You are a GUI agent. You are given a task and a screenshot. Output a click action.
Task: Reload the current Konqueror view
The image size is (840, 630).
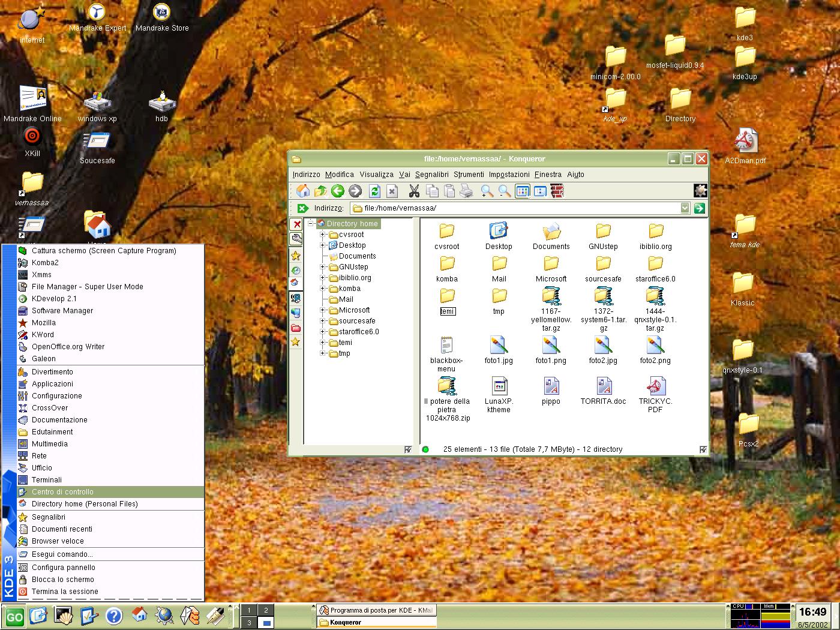(x=375, y=191)
